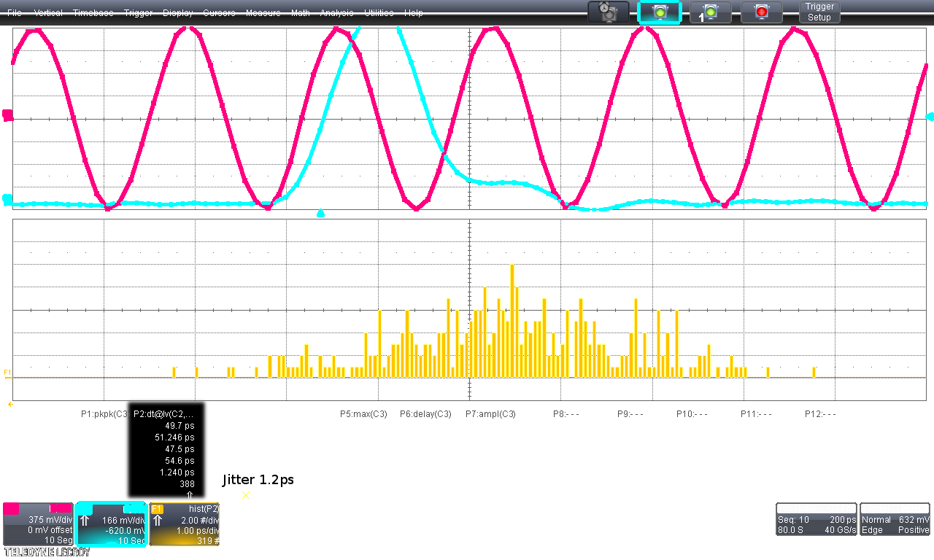This screenshot has width=934, height=560.
Task: Open the Measure menu
Action: 263,13
